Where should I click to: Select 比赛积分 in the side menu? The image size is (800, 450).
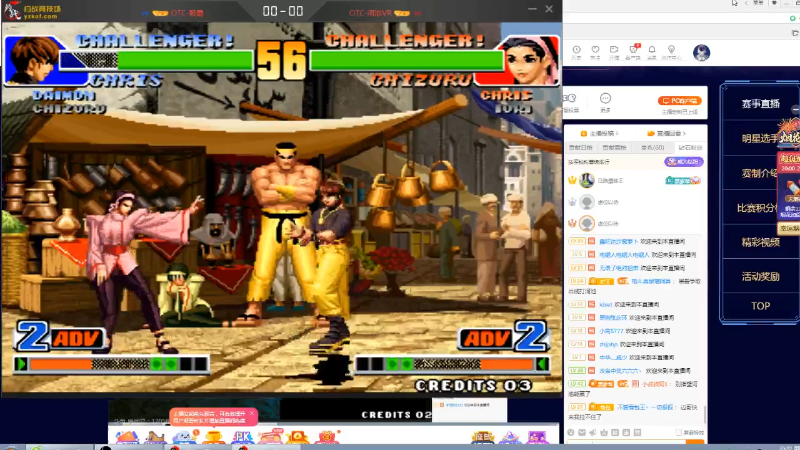[757, 208]
